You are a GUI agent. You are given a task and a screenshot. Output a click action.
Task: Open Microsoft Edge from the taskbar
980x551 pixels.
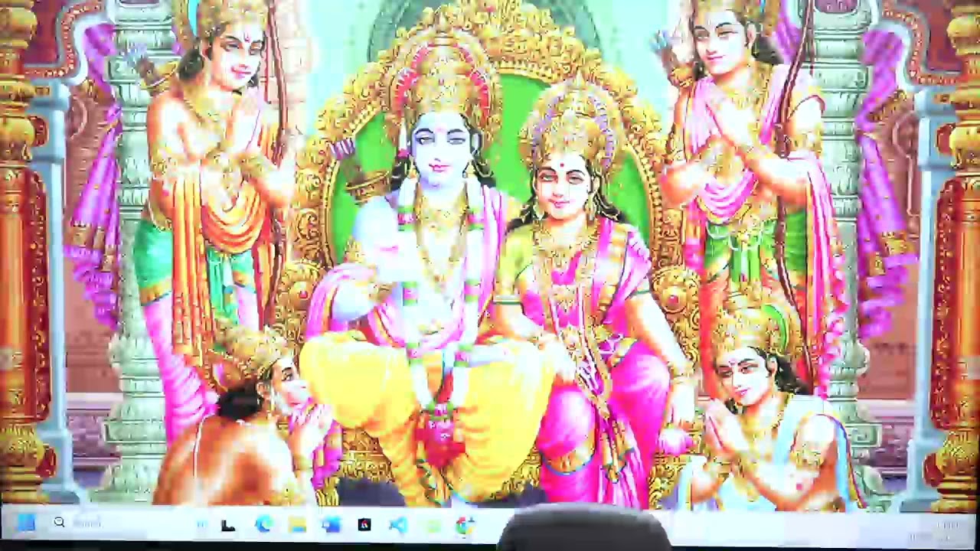click(263, 524)
